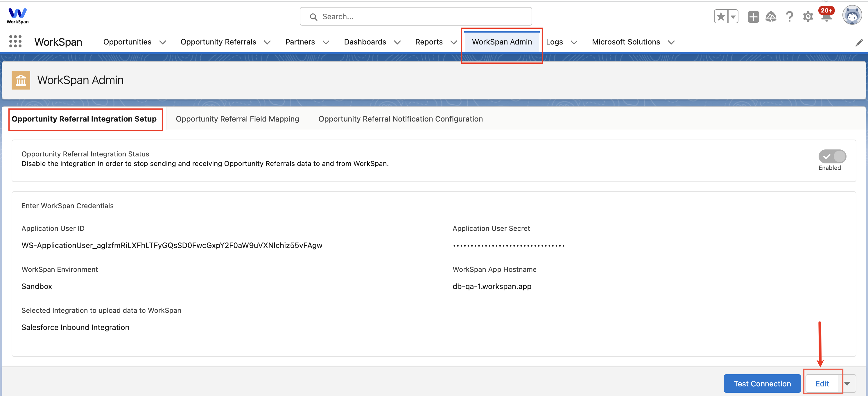Screen dimensions: 868x396
Task: Switch to Opportunity Referral Field Mapping tab
Action: [237, 119]
